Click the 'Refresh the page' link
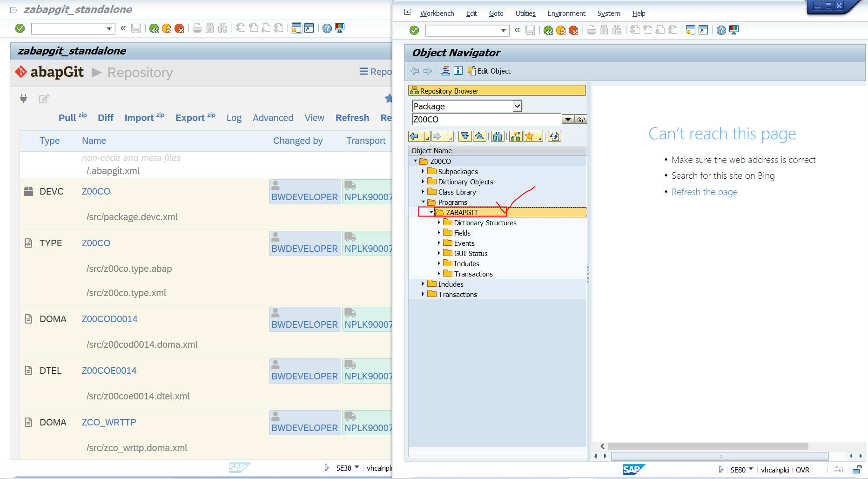This screenshot has height=479, width=868. point(704,192)
